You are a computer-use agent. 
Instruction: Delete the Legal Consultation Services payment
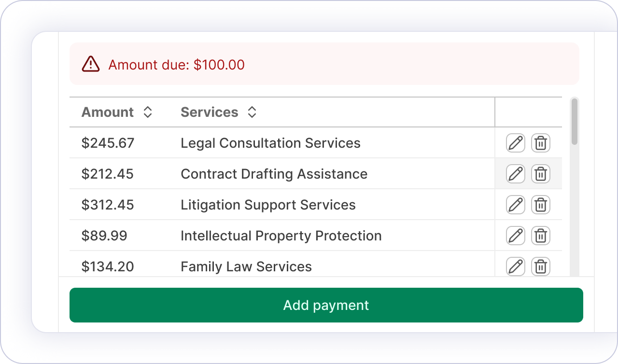point(541,143)
